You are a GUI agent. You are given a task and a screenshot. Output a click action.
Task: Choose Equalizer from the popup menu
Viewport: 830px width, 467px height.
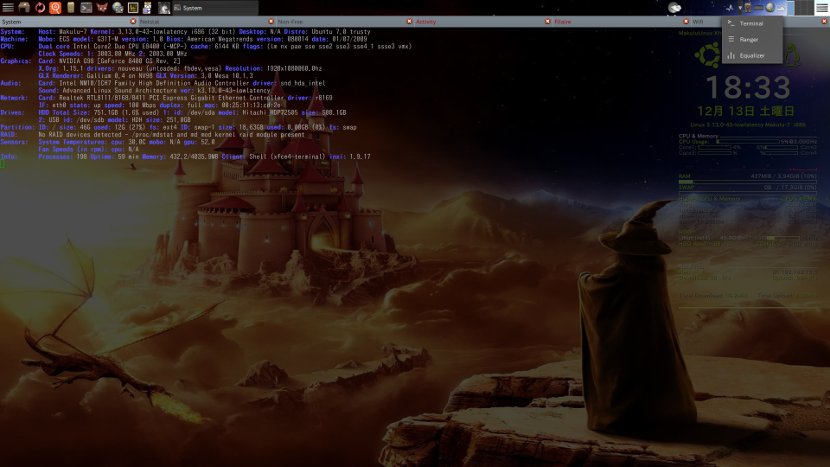(x=752, y=55)
